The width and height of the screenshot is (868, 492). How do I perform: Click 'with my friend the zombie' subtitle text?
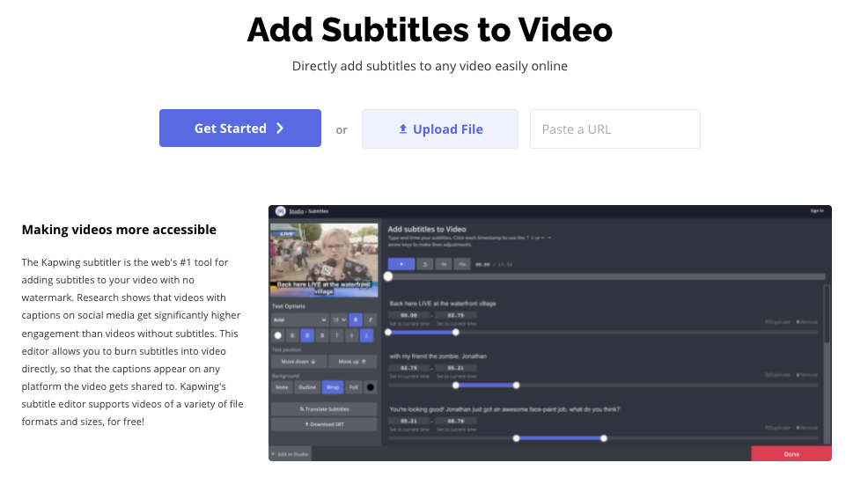[x=438, y=356]
